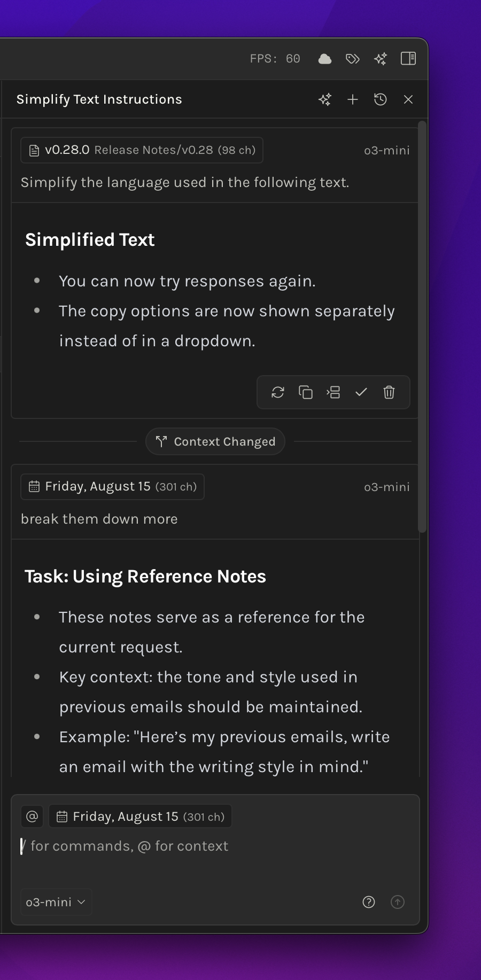Open Friday, August 15 chip above 'break them down more'

coord(112,487)
